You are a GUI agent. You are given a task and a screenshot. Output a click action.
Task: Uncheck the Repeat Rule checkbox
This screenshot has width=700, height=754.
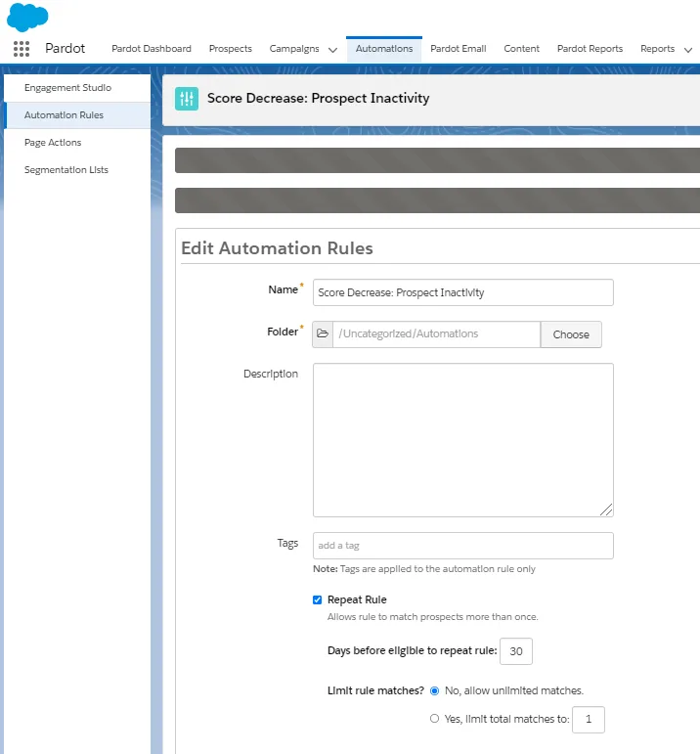[317, 599]
